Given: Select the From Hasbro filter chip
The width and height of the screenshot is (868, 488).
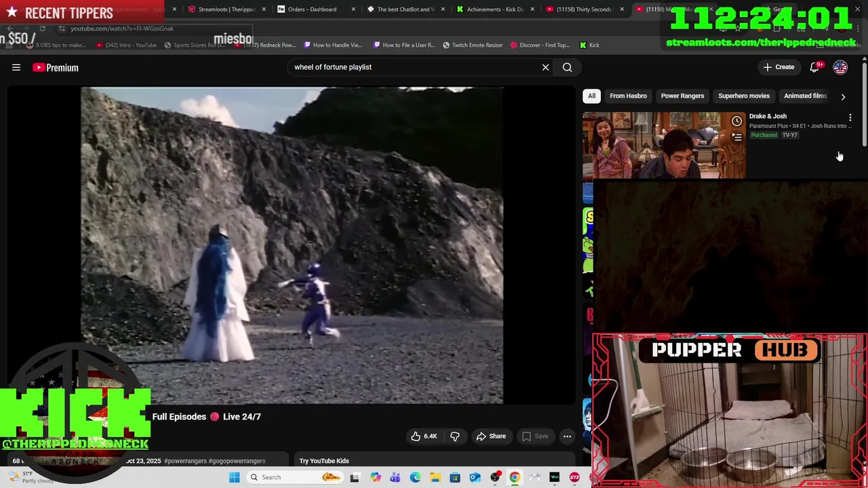Looking at the screenshot, I should (628, 96).
